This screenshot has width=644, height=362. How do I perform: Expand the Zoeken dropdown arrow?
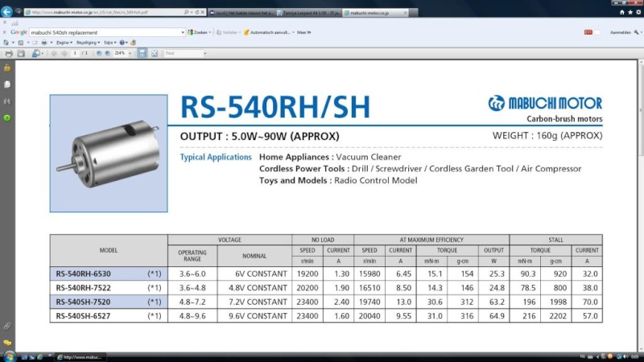(x=210, y=32)
